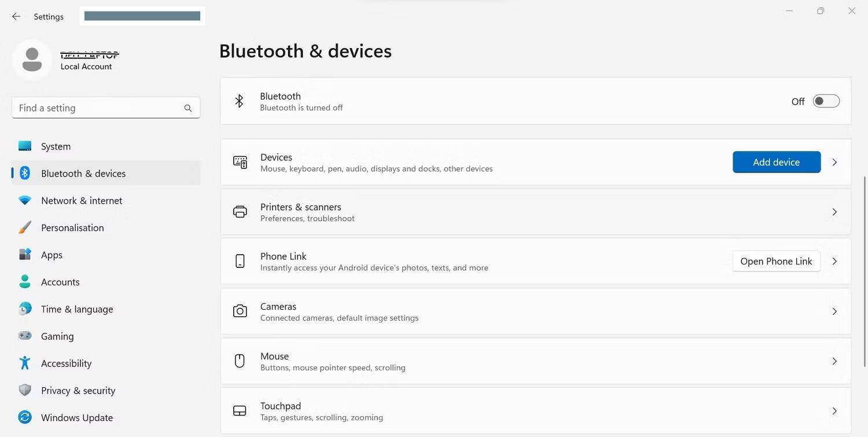Click the Privacy & security shield icon
Image resolution: width=868 pixels, height=437 pixels.
tap(25, 390)
